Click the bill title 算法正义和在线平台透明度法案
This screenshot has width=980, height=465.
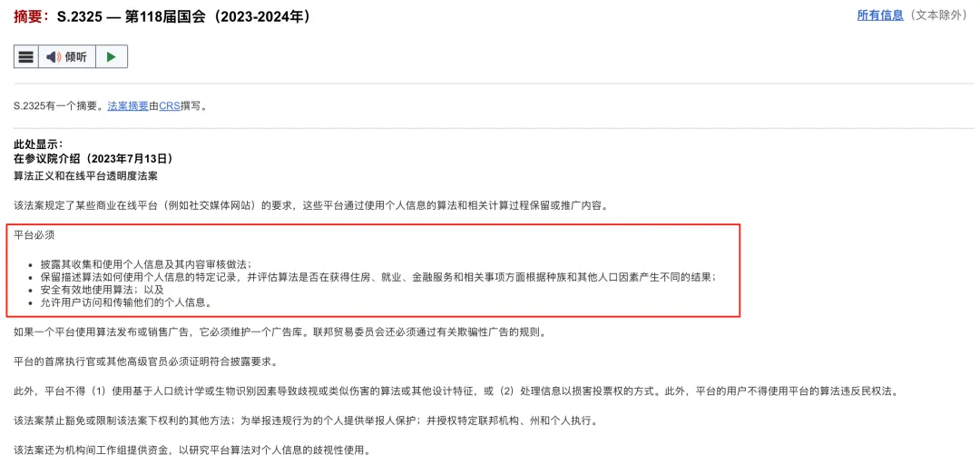(x=85, y=176)
